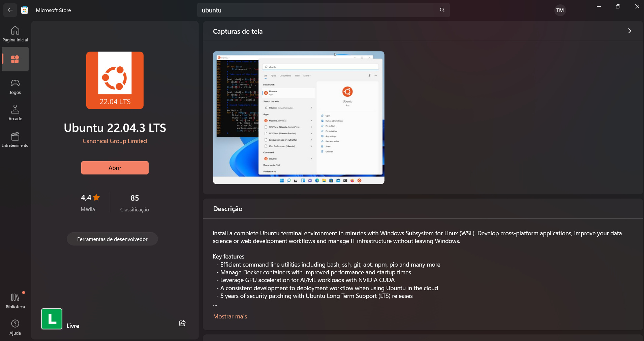Click the rating star icon
The height and width of the screenshot is (341, 644).
(96, 197)
